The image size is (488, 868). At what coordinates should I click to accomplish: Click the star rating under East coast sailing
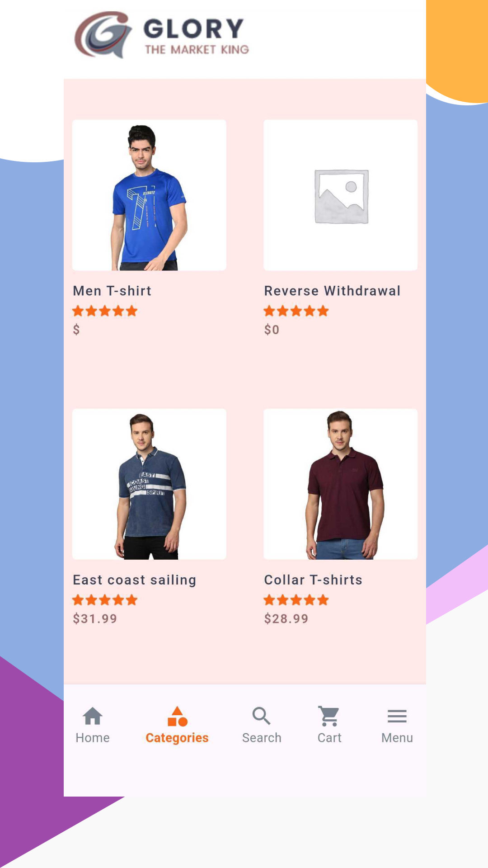[x=105, y=600]
